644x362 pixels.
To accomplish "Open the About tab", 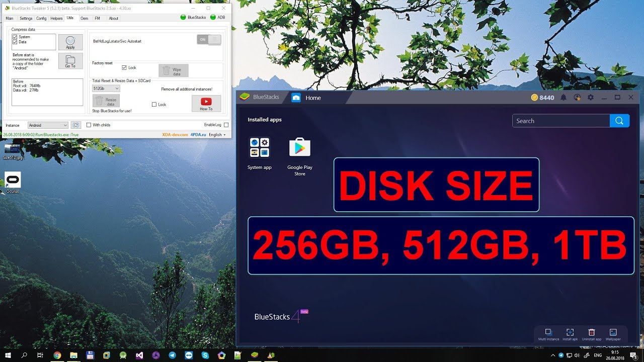I will tap(114, 18).
